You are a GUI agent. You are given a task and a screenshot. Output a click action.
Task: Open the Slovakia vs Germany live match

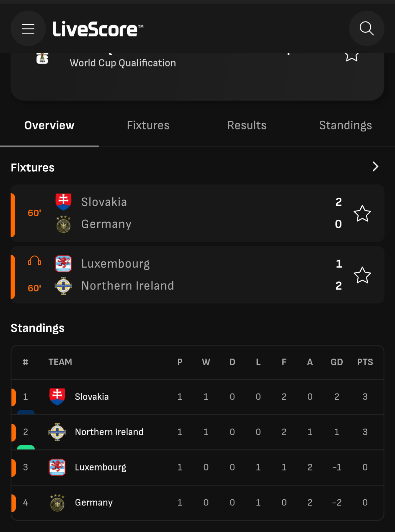[197, 213]
